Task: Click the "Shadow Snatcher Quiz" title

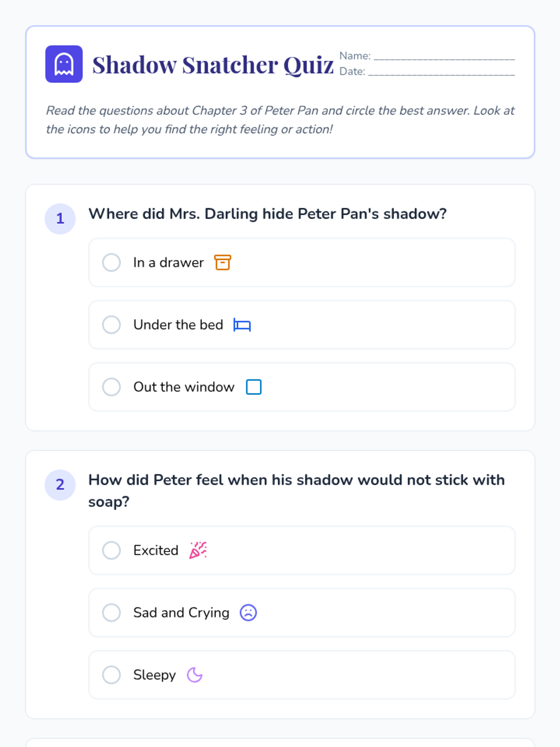Action: point(213,64)
